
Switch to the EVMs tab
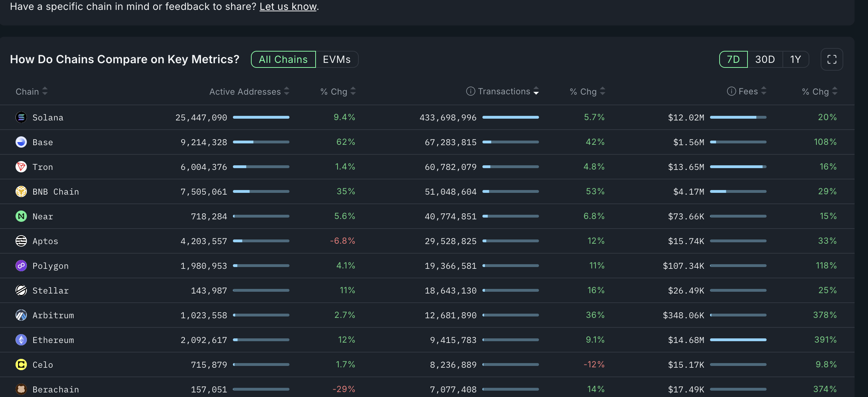point(337,59)
